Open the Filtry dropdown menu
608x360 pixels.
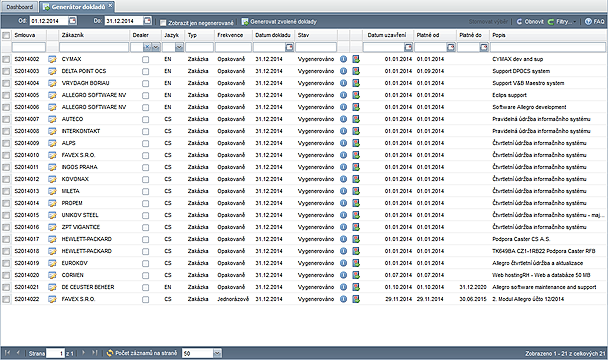pos(562,22)
